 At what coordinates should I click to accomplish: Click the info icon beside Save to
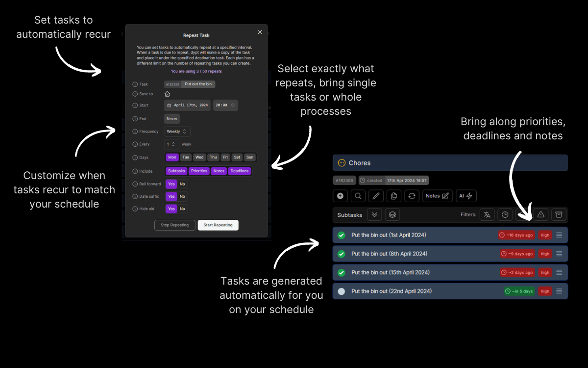[x=135, y=94]
